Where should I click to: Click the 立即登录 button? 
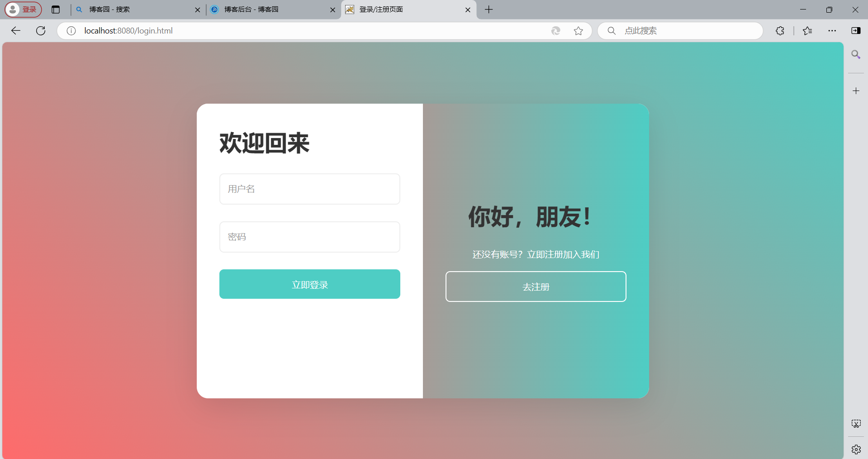click(310, 284)
